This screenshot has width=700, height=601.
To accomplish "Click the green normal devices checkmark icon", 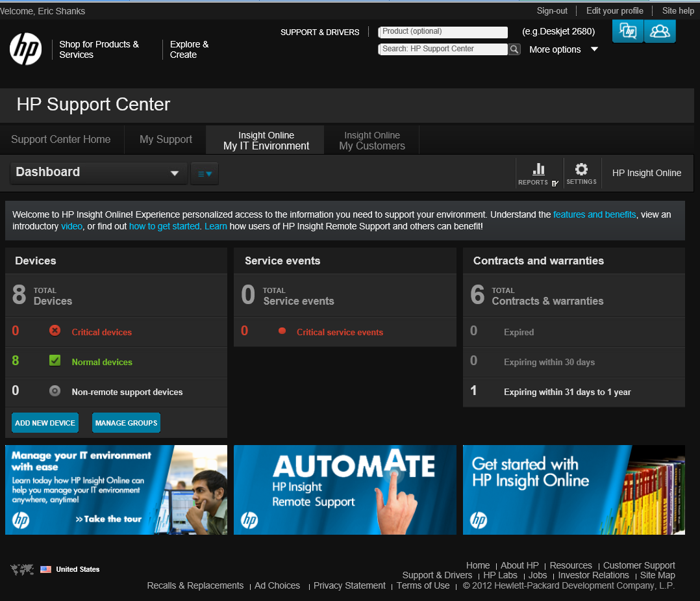I will (x=55, y=361).
